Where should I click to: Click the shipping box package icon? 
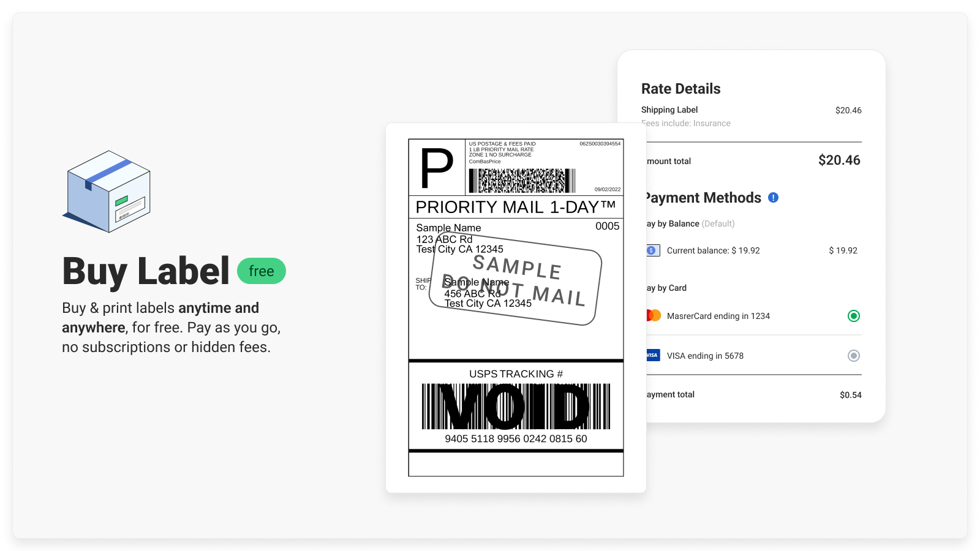point(107,191)
